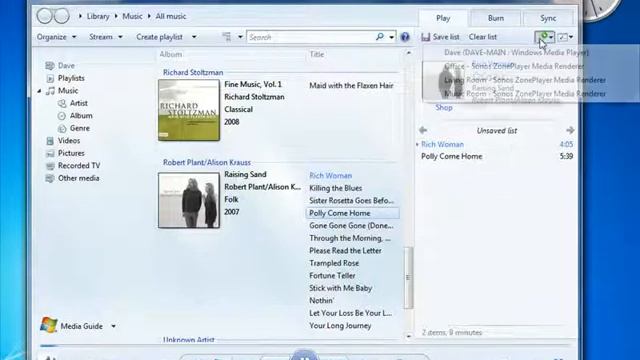
Task: Click the scroll up arrow of library
Action: [x=409, y=53]
